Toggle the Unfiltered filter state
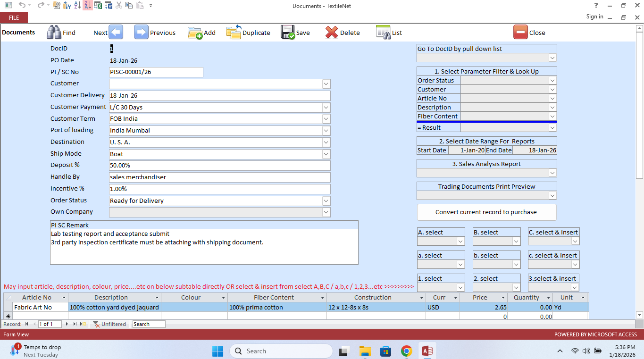Screen dimensions: 644x359 109,324
